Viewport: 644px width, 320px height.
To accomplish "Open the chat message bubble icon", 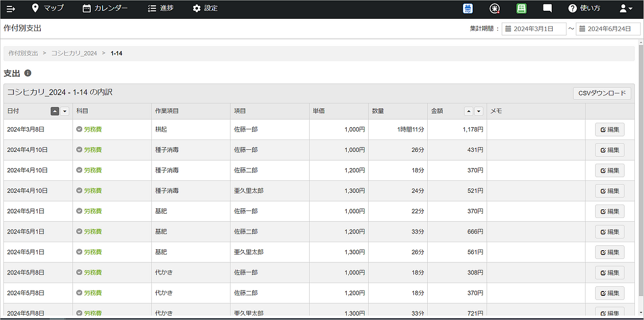I will click(547, 9).
